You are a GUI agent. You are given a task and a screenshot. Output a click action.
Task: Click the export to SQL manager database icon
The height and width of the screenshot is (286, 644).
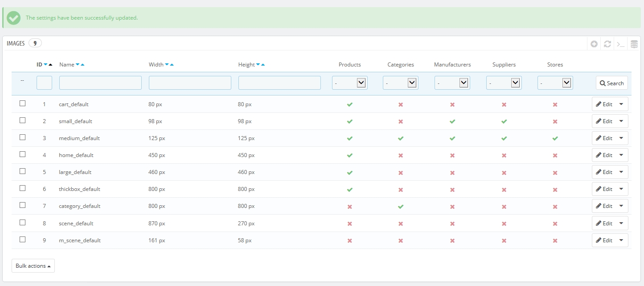634,44
